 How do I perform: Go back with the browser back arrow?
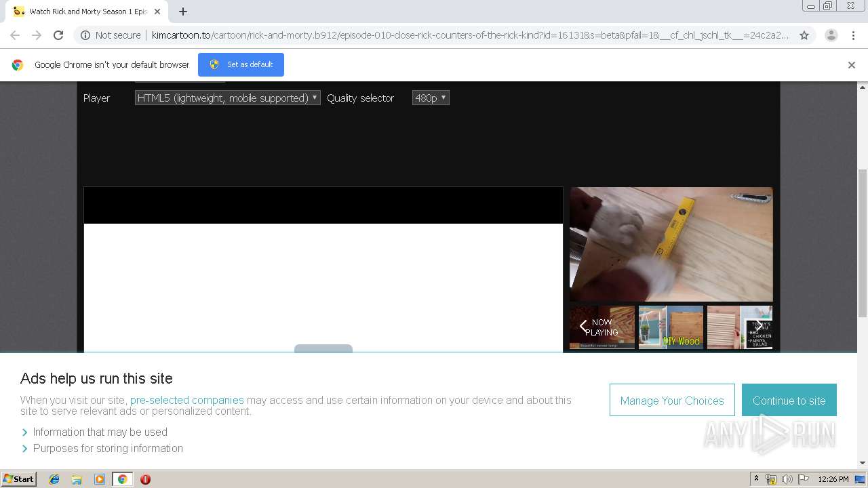(15, 35)
